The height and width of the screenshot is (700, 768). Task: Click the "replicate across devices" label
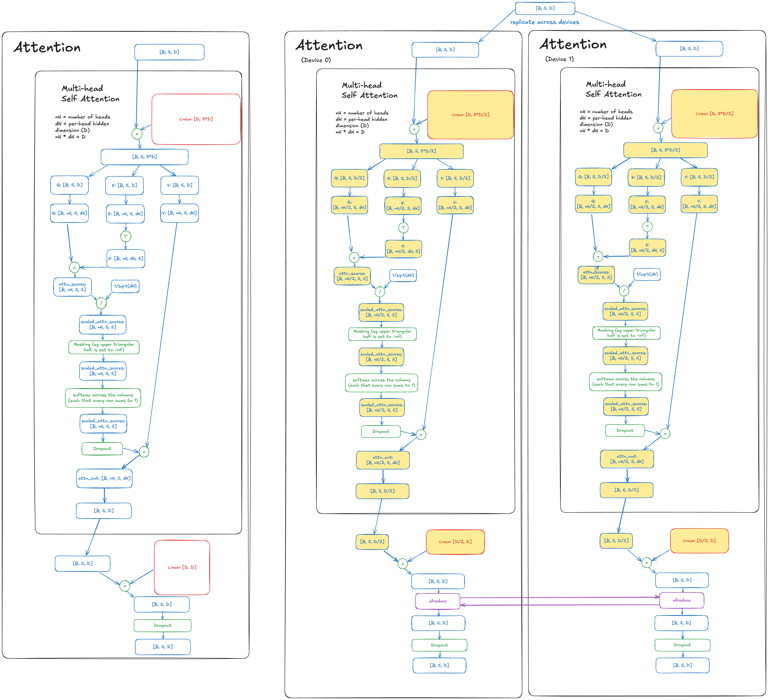544,22
